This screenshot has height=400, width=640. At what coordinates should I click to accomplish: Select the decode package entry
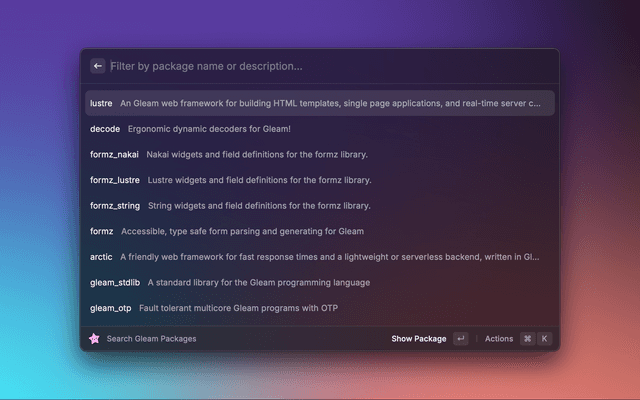pyautogui.click(x=105, y=129)
